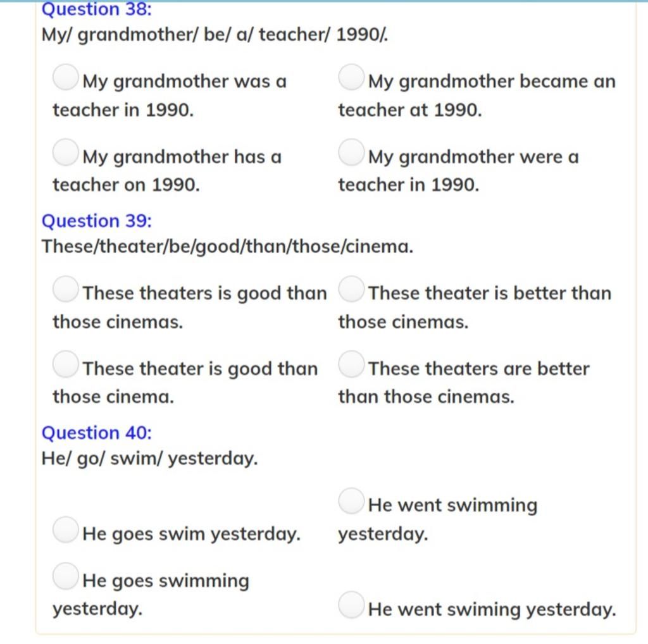Click prompt text 'He/ go/ swim/ yesterday.'
The width and height of the screenshot is (648, 644).
(149, 459)
